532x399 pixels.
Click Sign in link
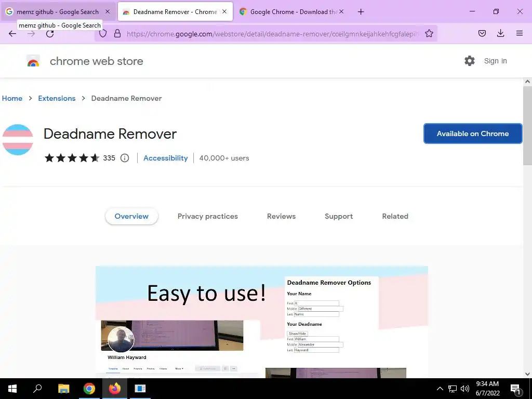pos(495,61)
